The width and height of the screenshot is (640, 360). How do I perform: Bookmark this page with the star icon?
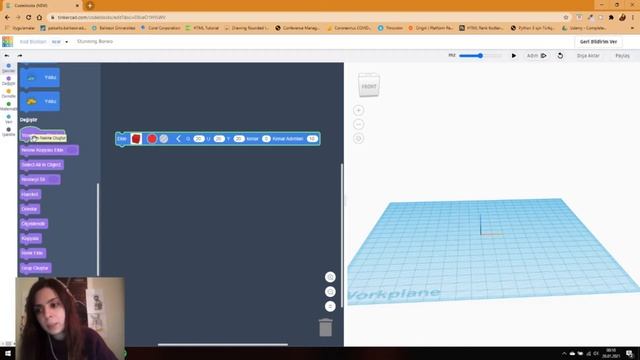(566, 18)
